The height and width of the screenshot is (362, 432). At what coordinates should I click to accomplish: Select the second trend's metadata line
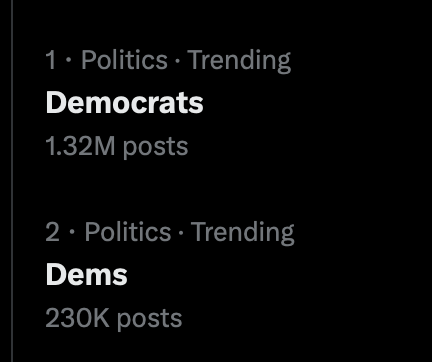[x=170, y=233]
